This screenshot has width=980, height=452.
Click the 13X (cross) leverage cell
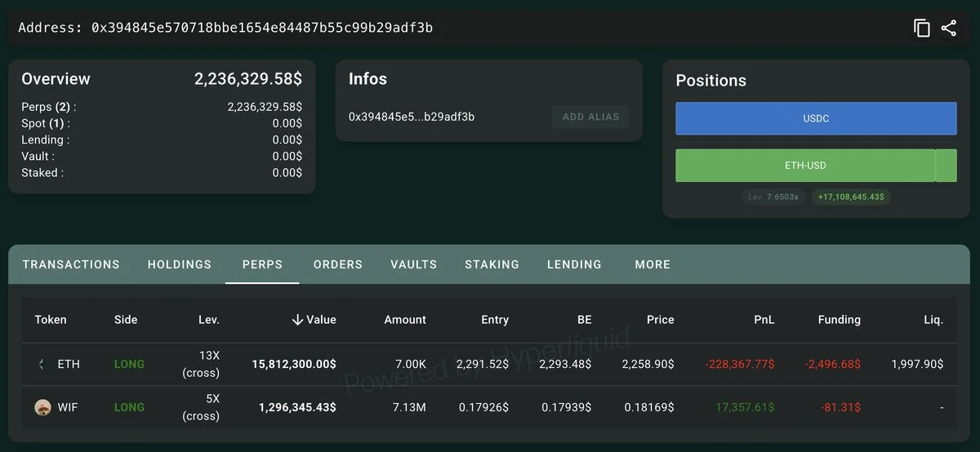(x=201, y=364)
